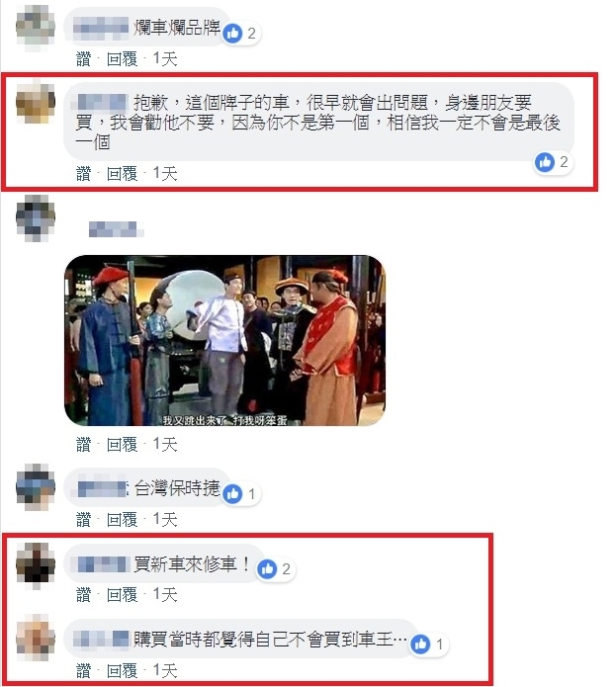Open avatar of 爛車爛品牌 commenter
This screenshot has height=687, width=616.
pos(36,27)
